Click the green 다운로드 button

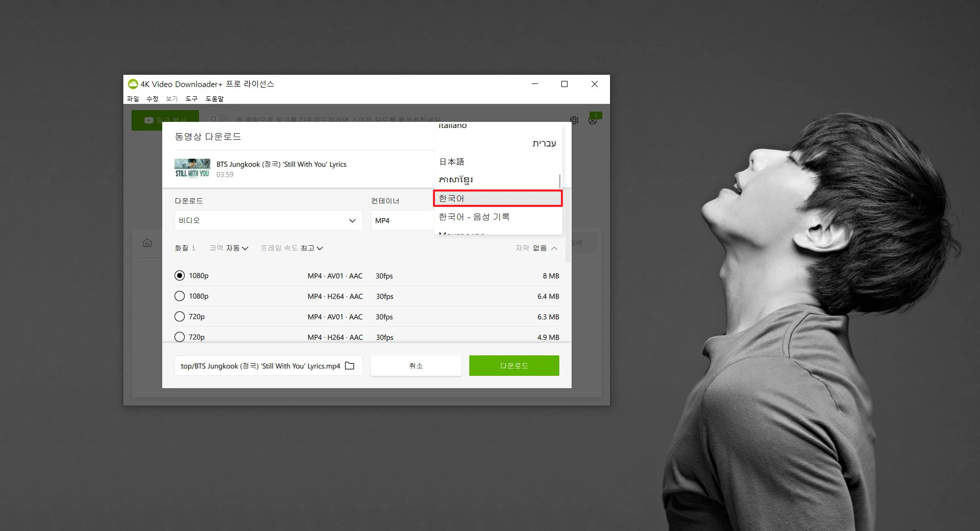514,366
